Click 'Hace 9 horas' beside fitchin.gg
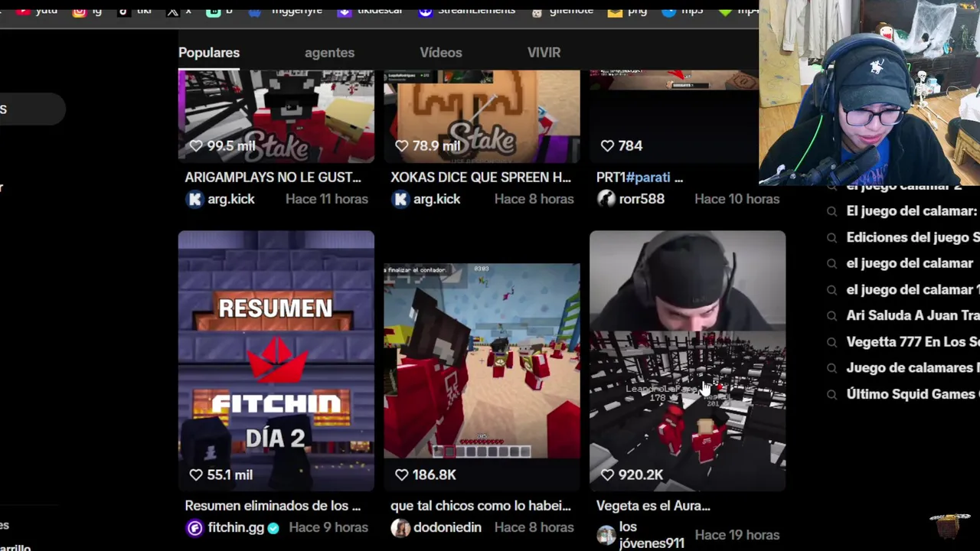Image resolution: width=980 pixels, height=551 pixels. pyautogui.click(x=328, y=527)
